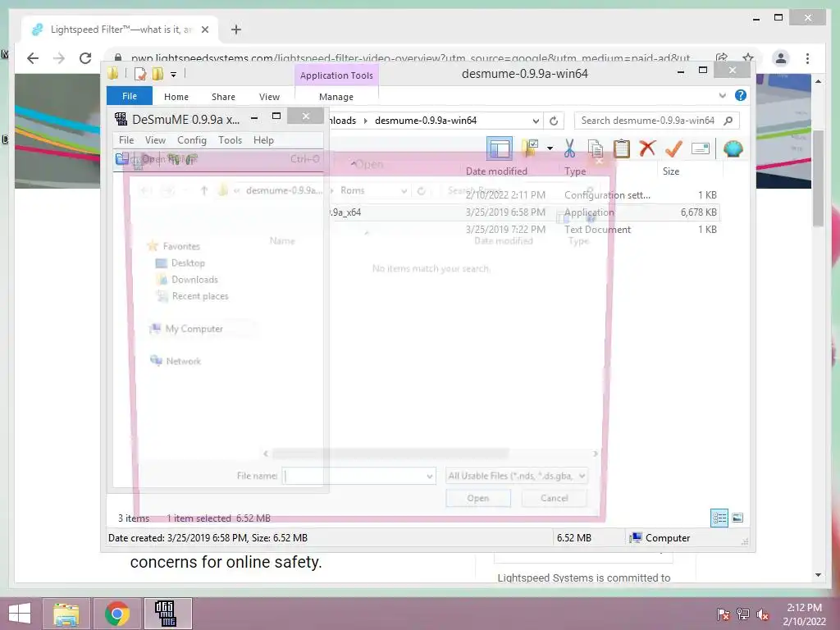The width and height of the screenshot is (840, 630).
Task: Switch to Chrome from taskbar
Action: (x=116, y=614)
